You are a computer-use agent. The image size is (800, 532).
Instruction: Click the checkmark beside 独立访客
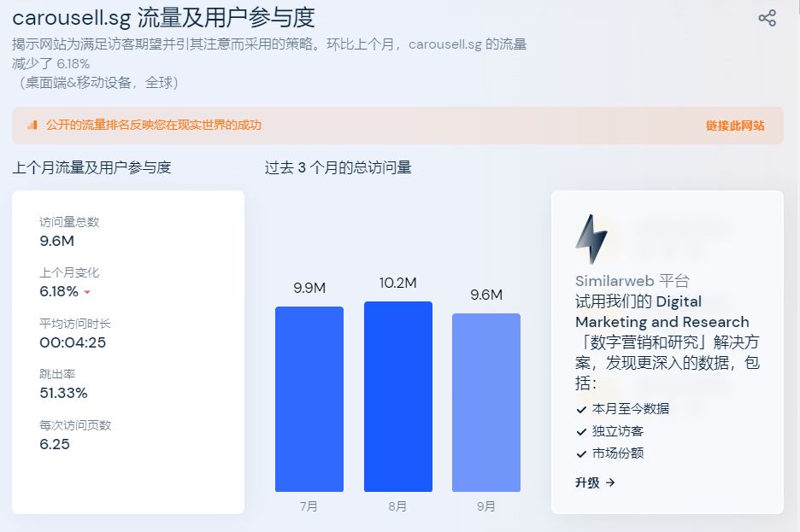point(579,431)
